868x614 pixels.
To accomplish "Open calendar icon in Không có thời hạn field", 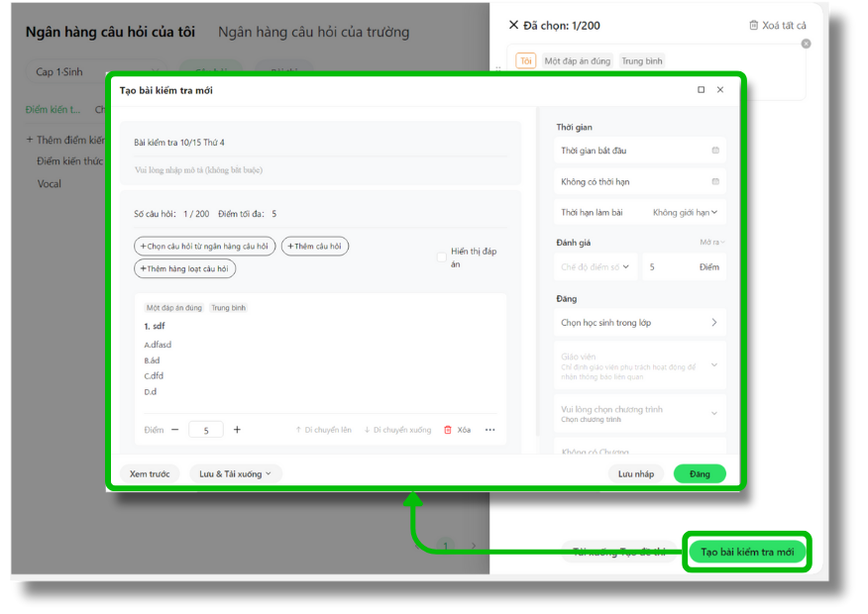I will (715, 182).
